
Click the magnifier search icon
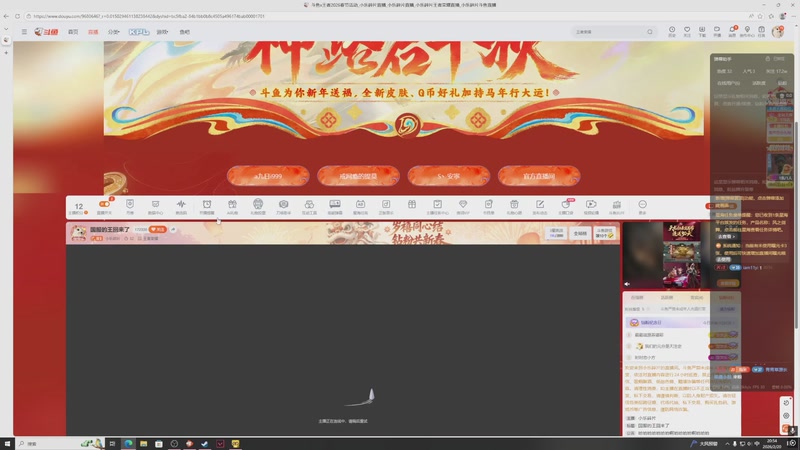(649, 32)
